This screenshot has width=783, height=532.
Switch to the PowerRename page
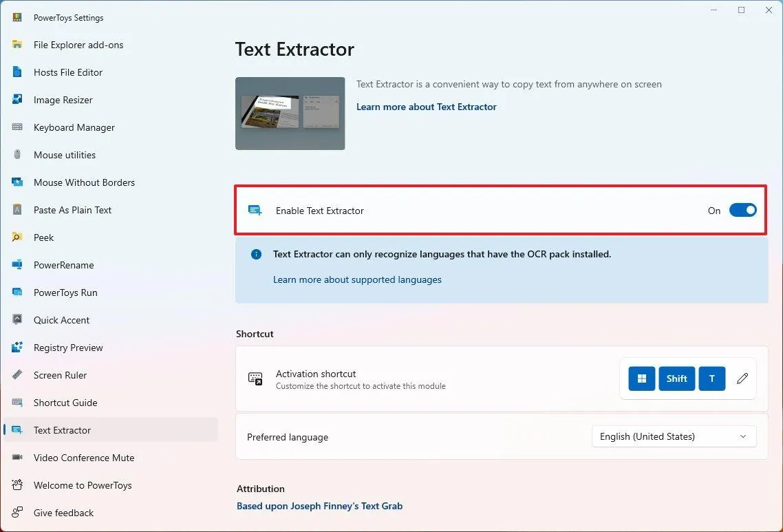click(x=63, y=265)
